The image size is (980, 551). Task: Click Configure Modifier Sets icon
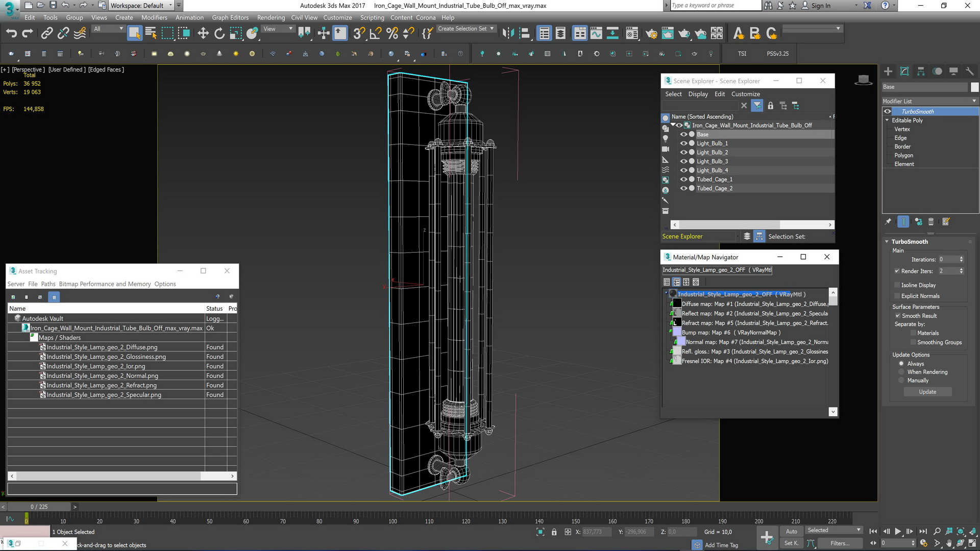[946, 221]
